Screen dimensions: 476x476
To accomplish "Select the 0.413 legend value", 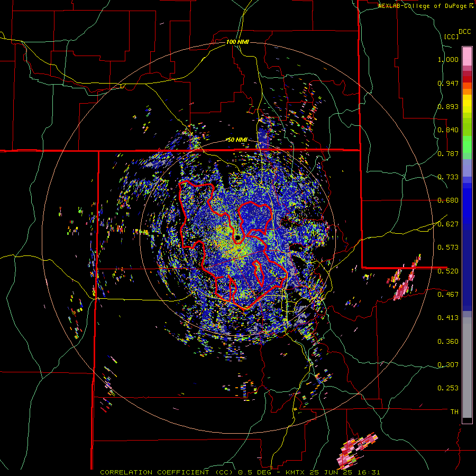I will [x=448, y=318].
